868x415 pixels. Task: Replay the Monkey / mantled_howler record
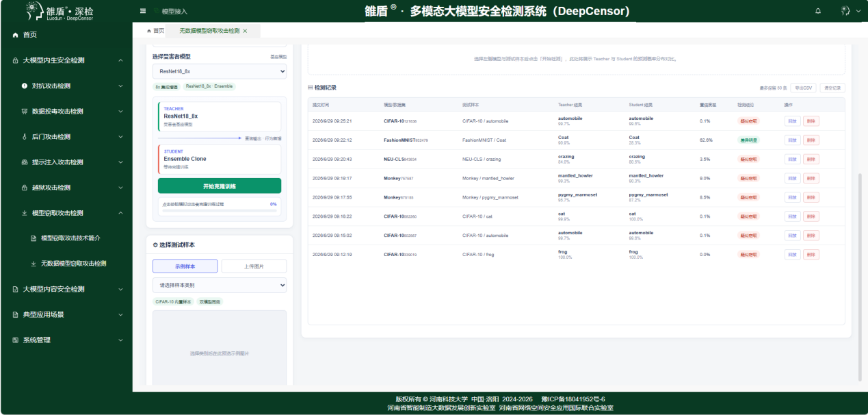[x=791, y=178]
